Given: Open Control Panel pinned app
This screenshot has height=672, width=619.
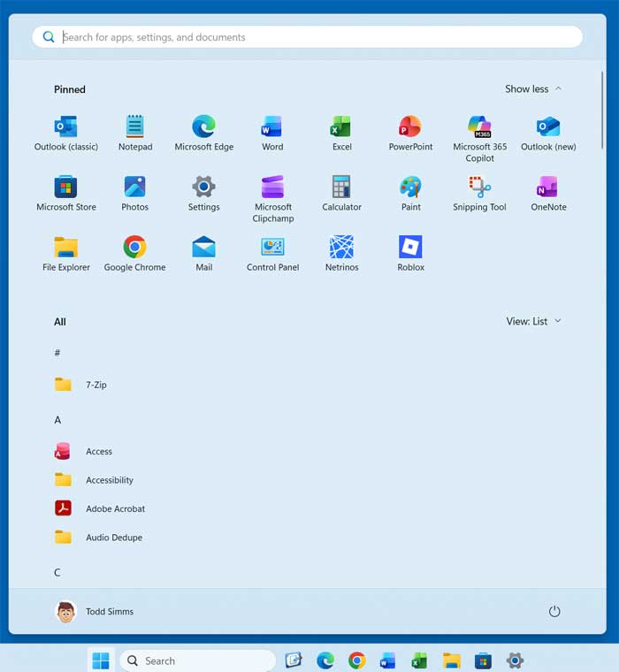Looking at the screenshot, I should [x=272, y=254].
